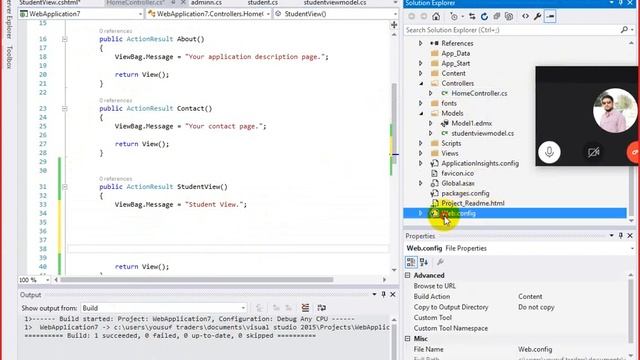
Task: Refresh the Solution Explorer
Action: coord(484,16)
